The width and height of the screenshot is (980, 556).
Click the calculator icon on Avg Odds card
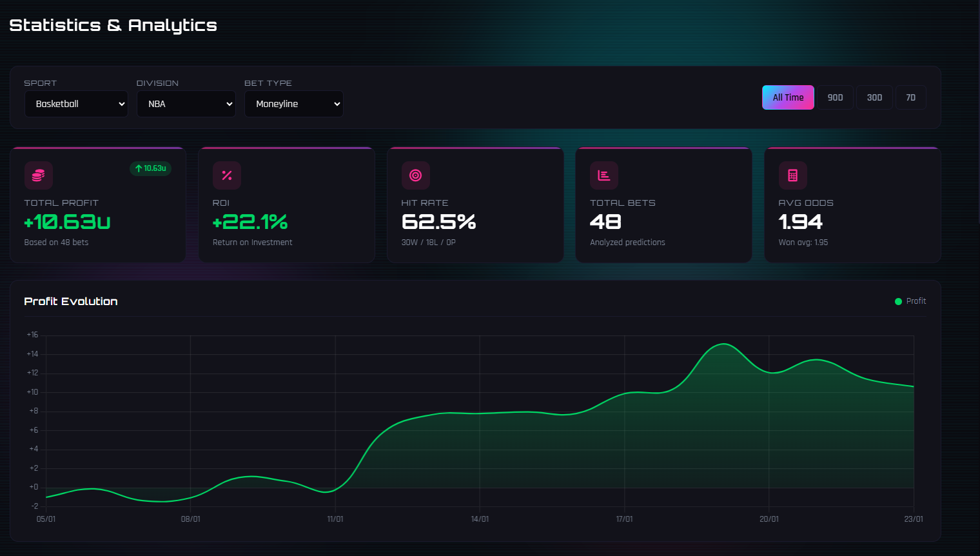(792, 175)
